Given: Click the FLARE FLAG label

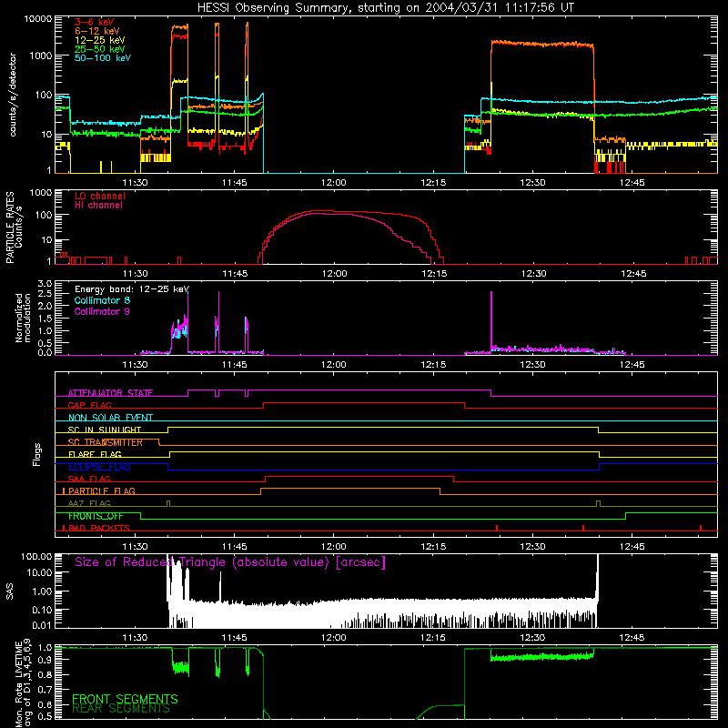Looking at the screenshot, I should point(95,454).
